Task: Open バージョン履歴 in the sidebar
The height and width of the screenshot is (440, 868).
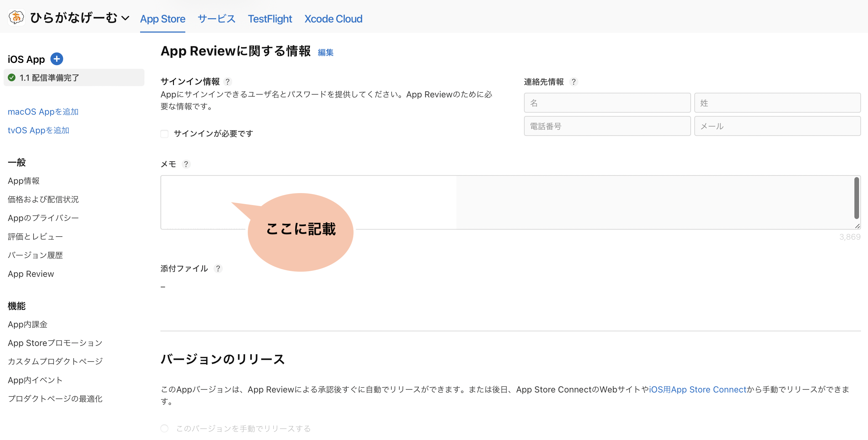Action: click(36, 255)
